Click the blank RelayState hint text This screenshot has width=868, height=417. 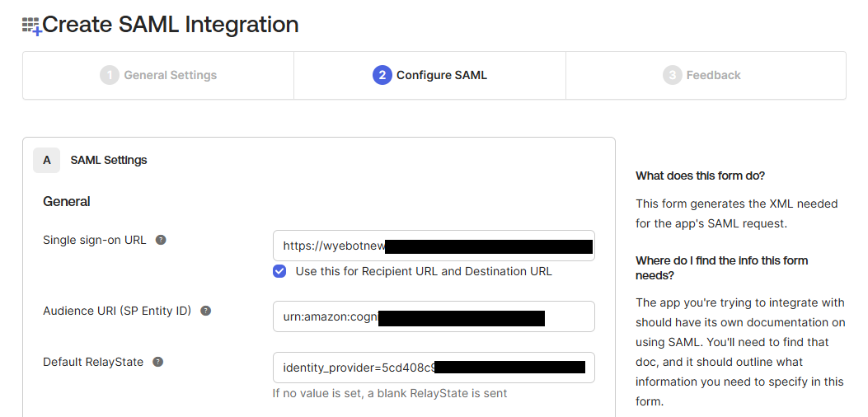pyautogui.click(x=389, y=393)
